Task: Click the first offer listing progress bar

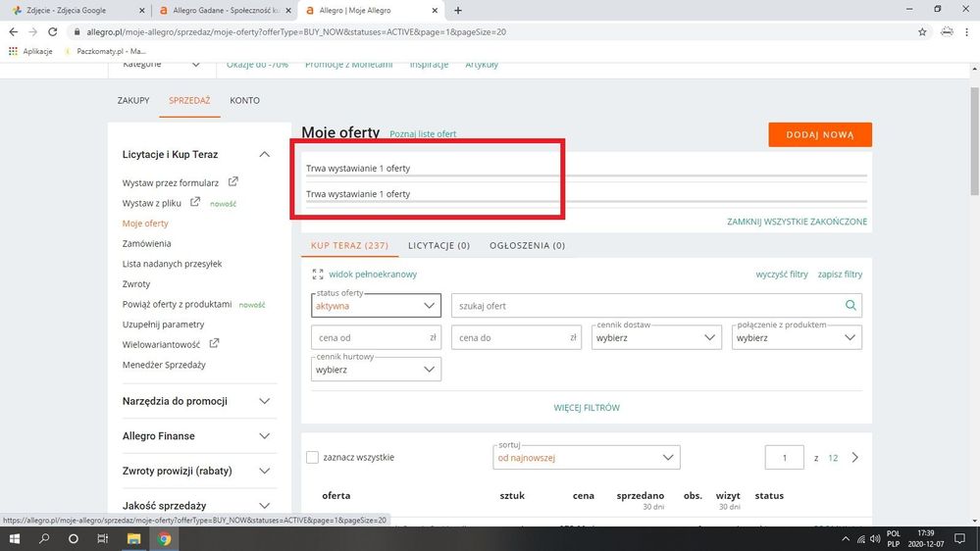Action: (x=586, y=176)
